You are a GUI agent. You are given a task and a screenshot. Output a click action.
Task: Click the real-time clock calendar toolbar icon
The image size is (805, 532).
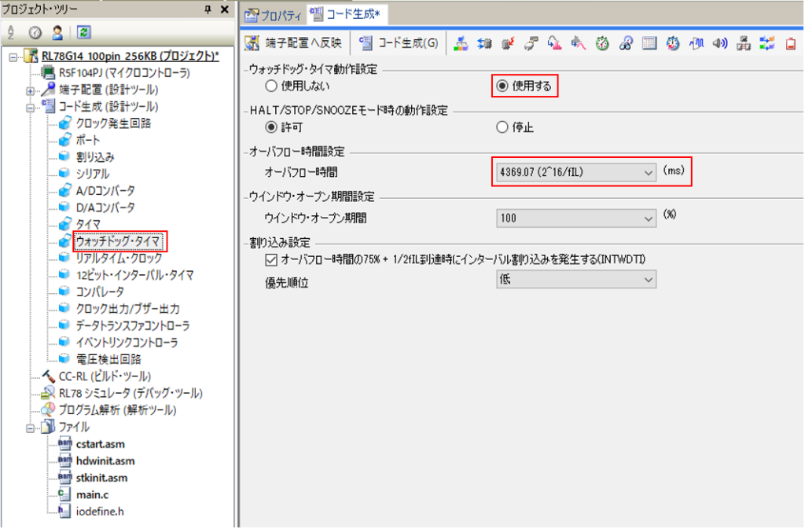(x=649, y=43)
